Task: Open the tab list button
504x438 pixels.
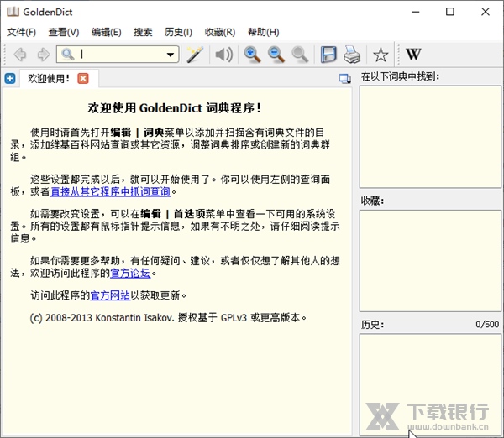Action: [344, 79]
